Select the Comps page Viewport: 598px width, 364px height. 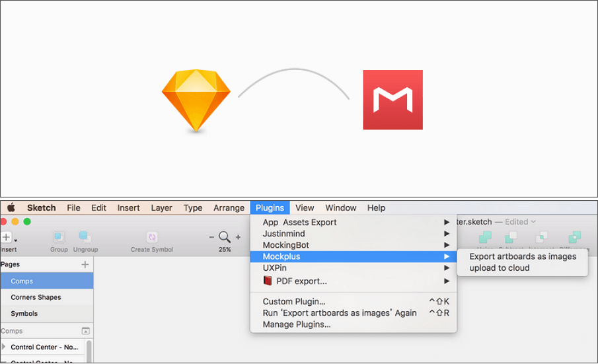coord(46,281)
